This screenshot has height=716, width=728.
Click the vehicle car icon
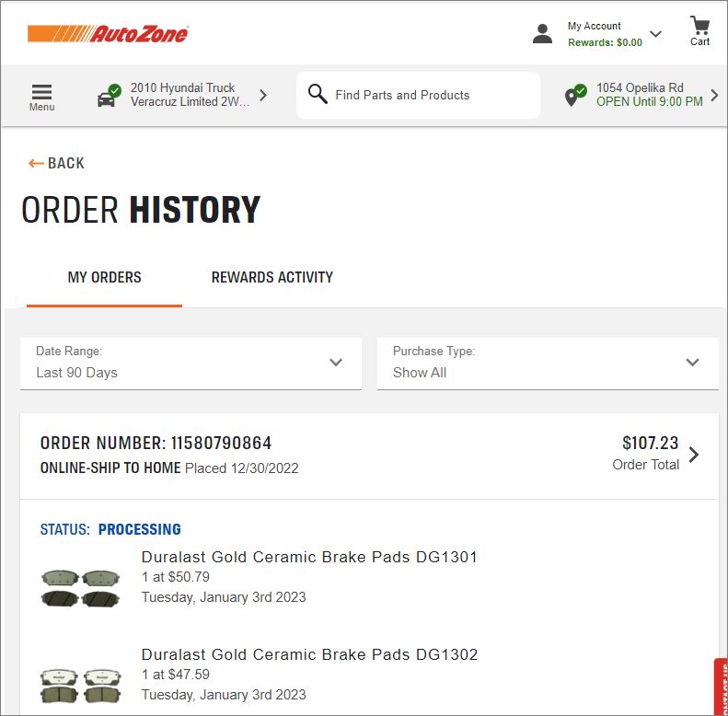click(x=110, y=96)
